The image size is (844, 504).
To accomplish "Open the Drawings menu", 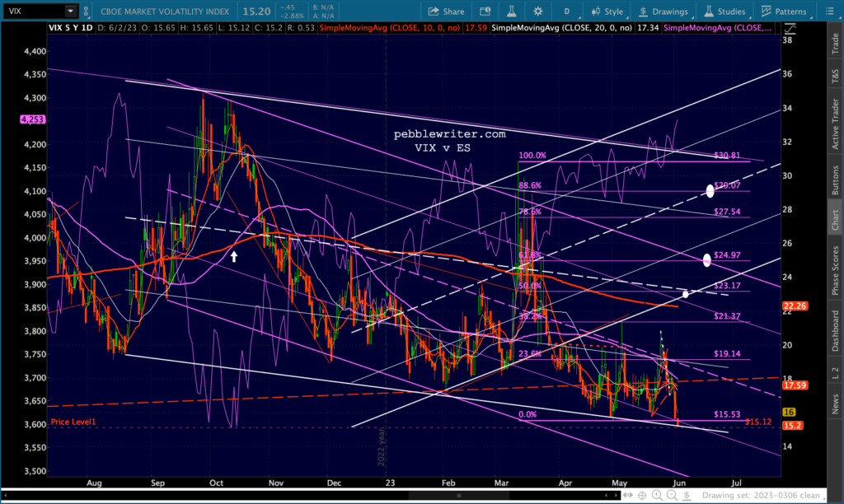I will [663, 12].
